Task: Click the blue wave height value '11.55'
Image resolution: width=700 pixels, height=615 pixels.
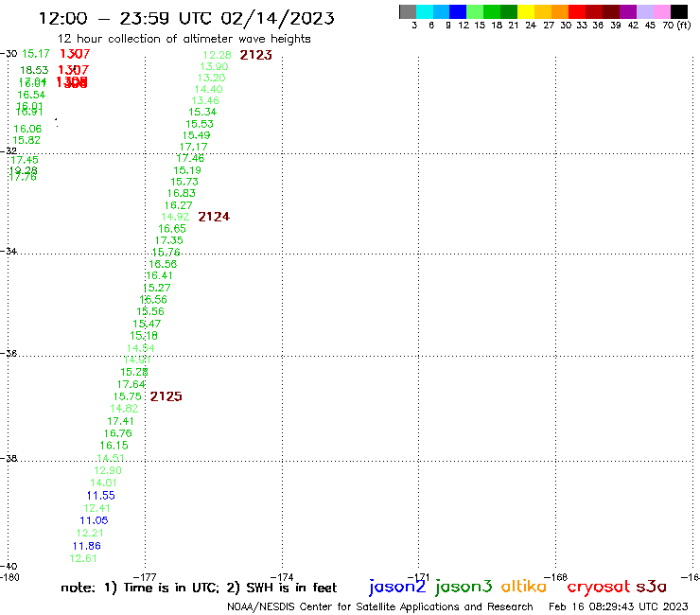Action: pos(101,495)
